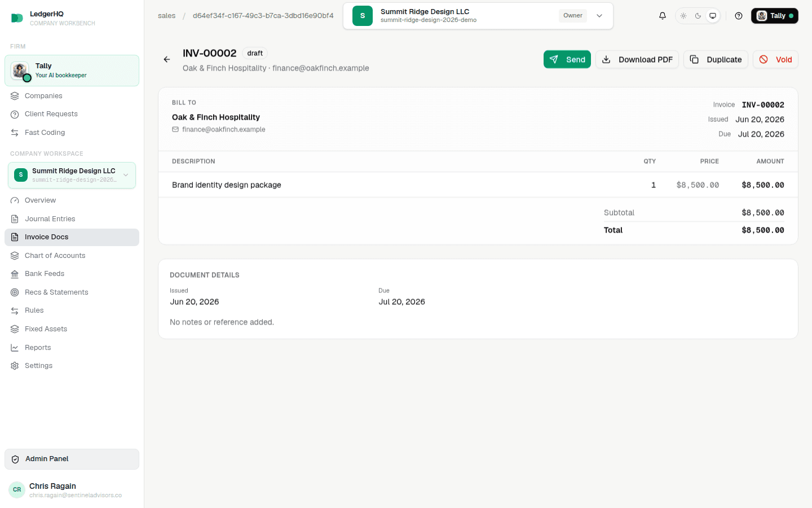Click Brand identity design package line item
Screen dimensions: 812x508
point(227,185)
